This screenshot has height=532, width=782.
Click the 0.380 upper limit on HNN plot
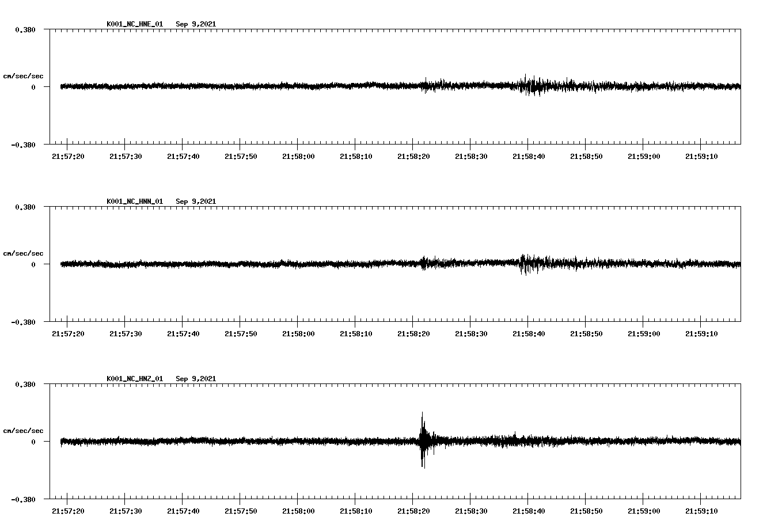click(x=25, y=207)
